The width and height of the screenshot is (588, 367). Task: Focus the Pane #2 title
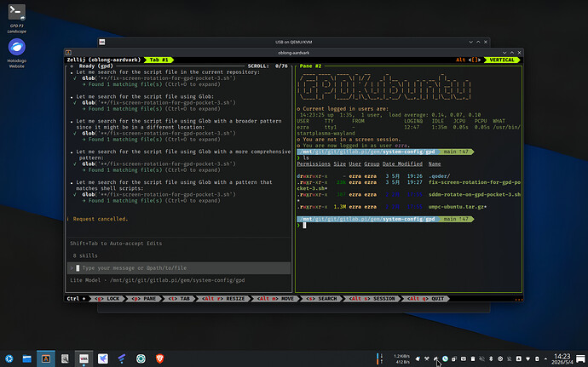(310, 66)
